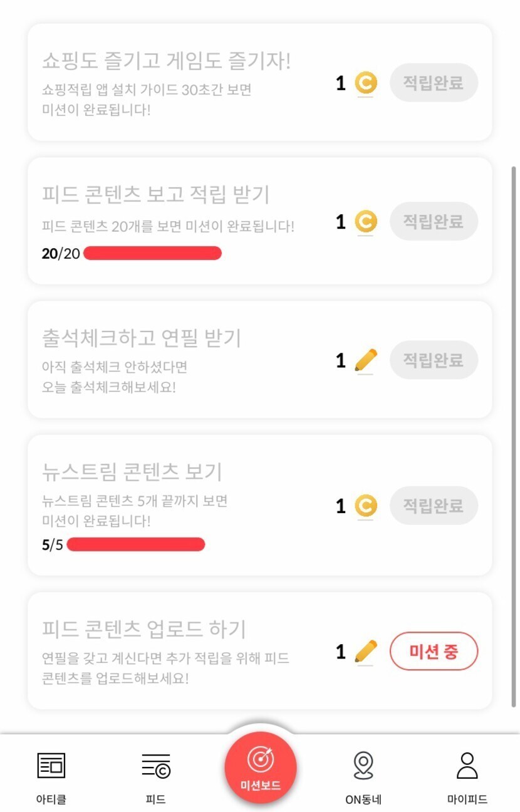Viewport: 520px width, 812px height.
Task: Tap the 피드 tab icon
Action: pyautogui.click(x=155, y=766)
